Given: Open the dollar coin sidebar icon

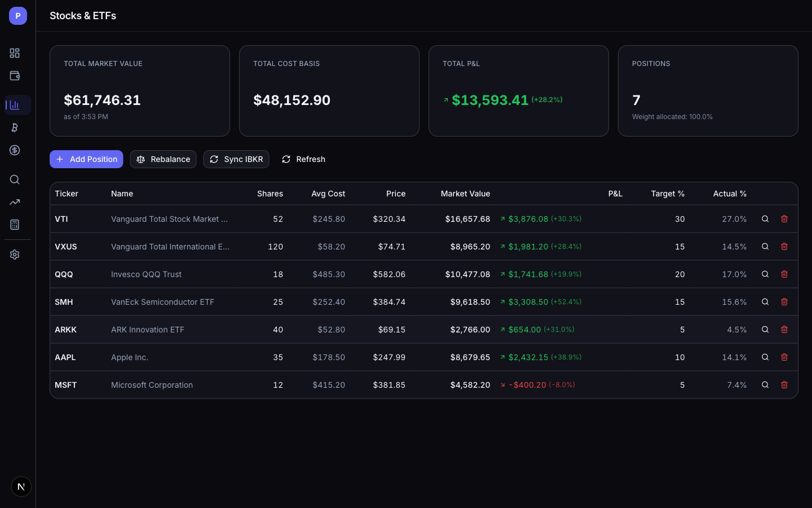Looking at the screenshot, I should point(15,150).
